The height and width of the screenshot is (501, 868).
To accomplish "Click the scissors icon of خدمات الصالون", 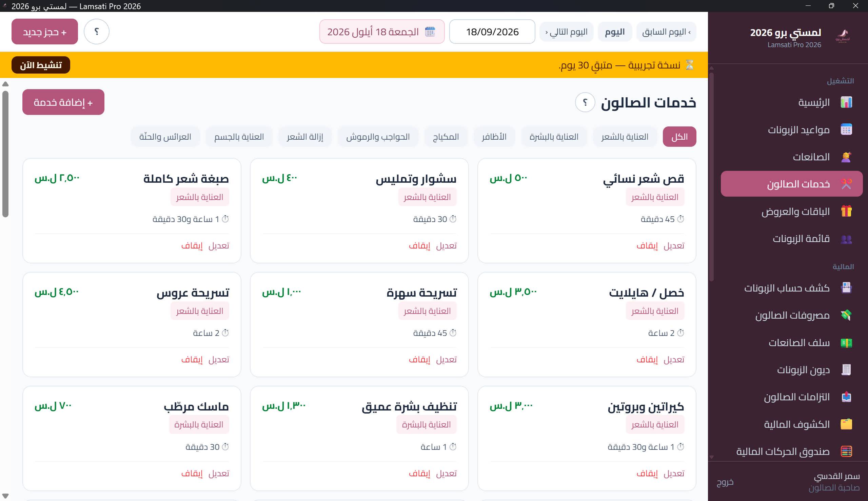I will click(846, 184).
